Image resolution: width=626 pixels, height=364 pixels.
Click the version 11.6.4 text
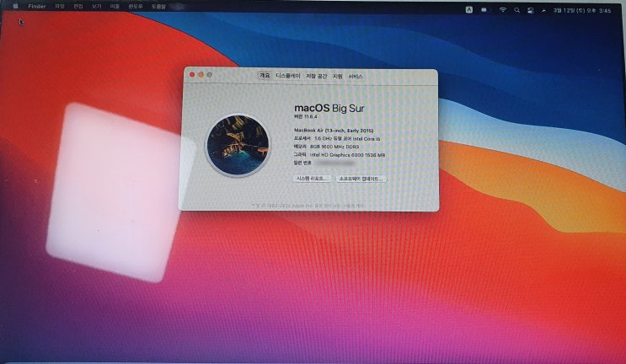point(305,116)
